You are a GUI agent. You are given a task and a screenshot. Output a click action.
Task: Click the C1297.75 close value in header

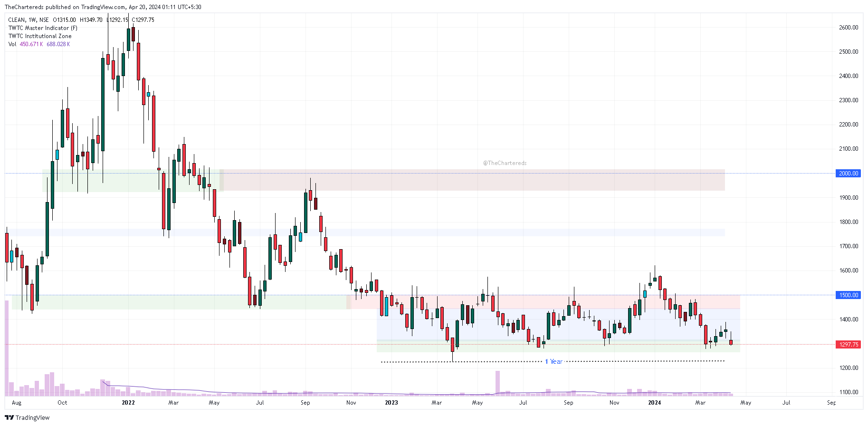(x=143, y=20)
